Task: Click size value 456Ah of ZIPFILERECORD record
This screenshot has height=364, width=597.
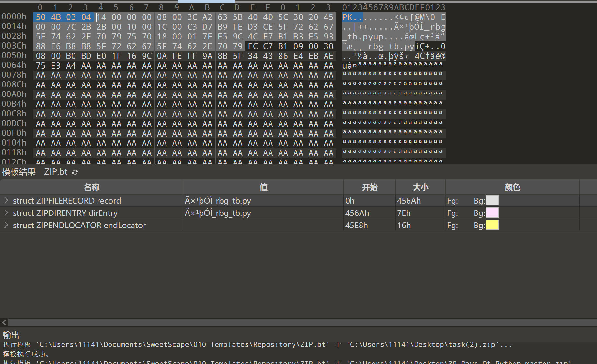Action: [409, 201]
